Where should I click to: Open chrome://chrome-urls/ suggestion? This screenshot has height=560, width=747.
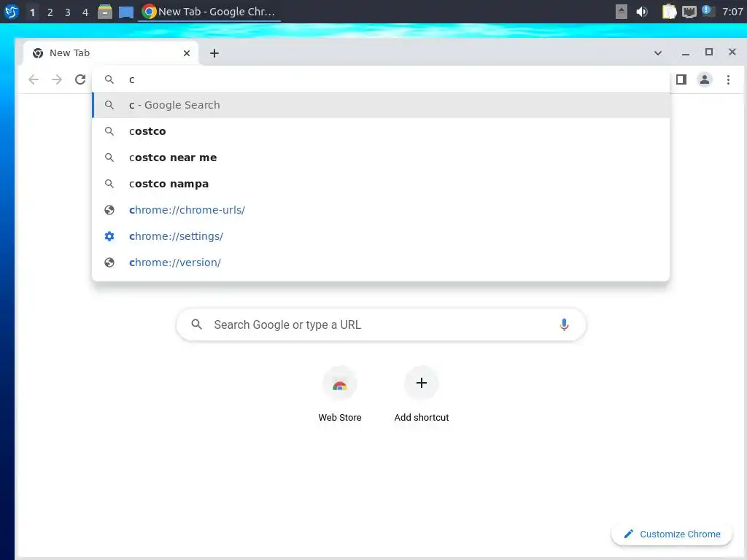click(381, 210)
